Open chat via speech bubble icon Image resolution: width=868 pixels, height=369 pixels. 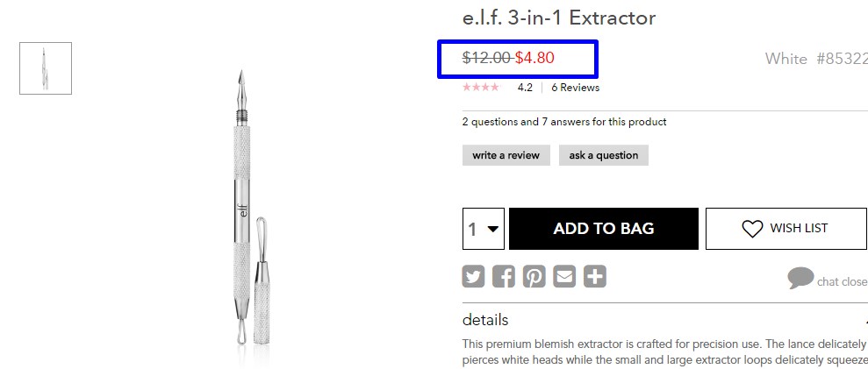point(800,278)
